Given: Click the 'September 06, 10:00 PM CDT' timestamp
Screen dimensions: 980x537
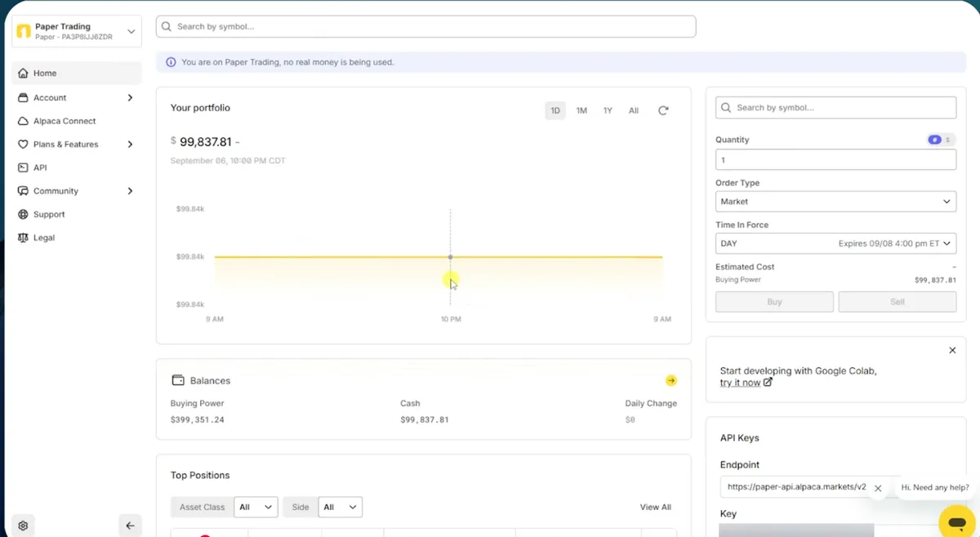Looking at the screenshot, I should coord(228,161).
